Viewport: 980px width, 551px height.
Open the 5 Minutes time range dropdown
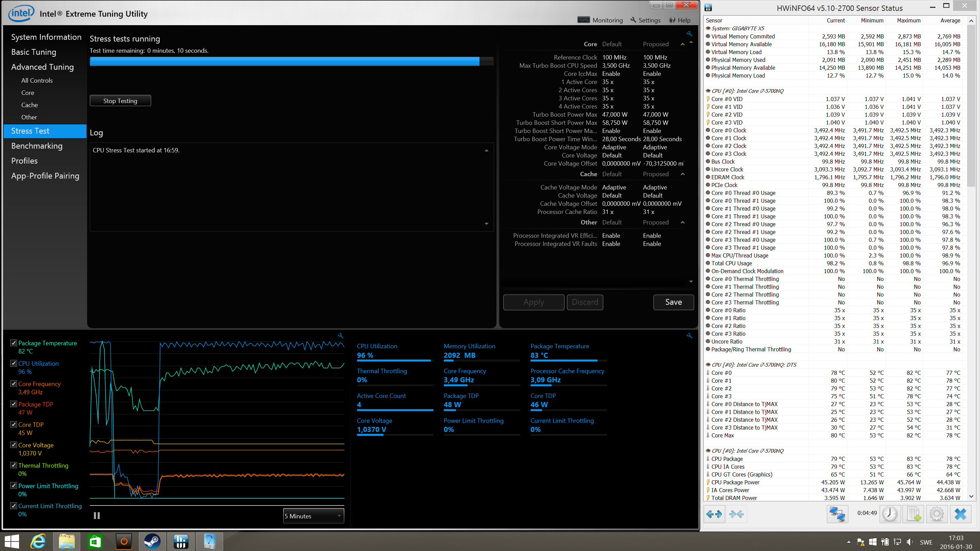[x=313, y=516]
